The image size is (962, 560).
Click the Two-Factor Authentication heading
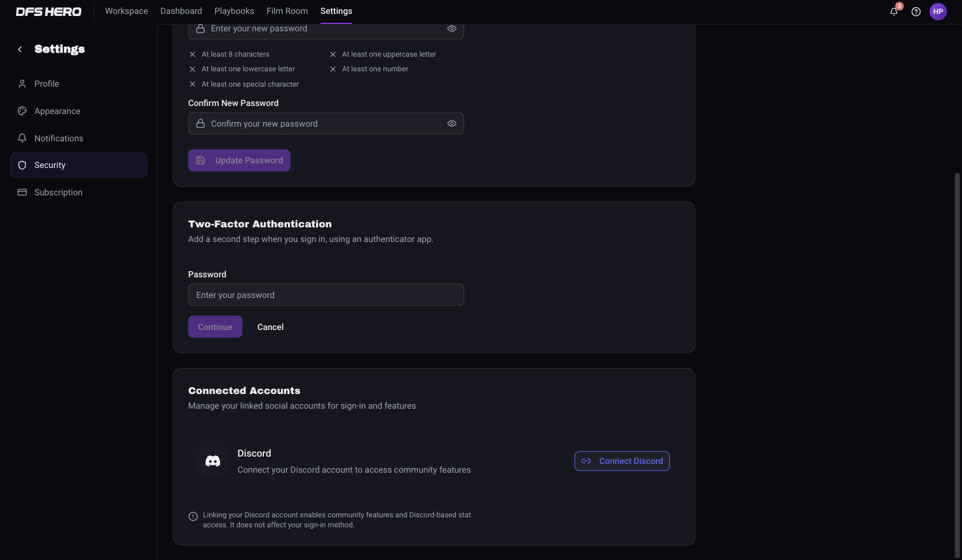tap(260, 224)
